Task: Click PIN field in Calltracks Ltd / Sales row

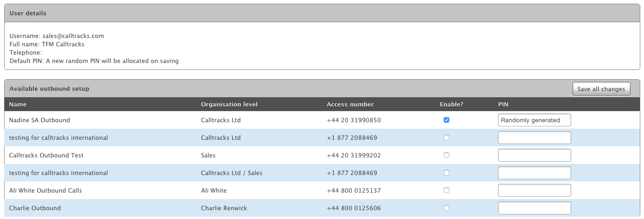Action: 535,173
